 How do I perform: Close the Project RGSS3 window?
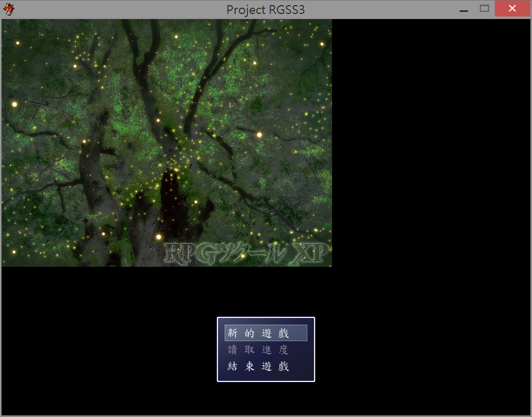[x=512, y=8]
